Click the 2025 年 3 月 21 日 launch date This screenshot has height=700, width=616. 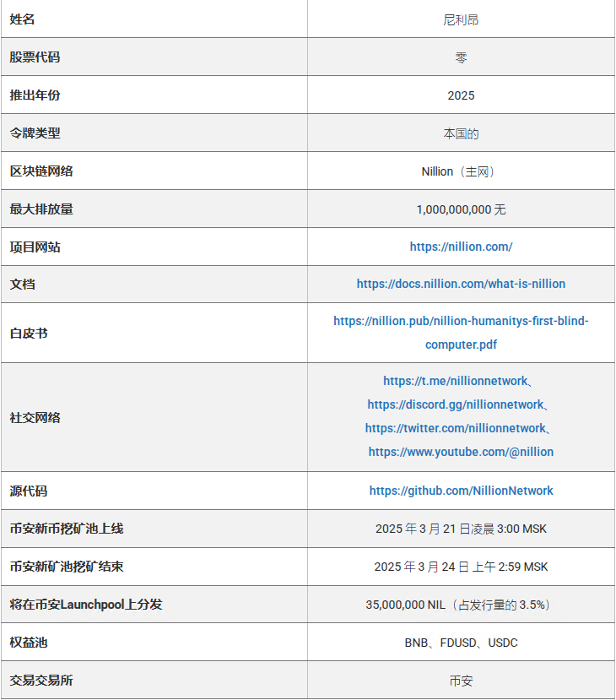tap(461, 529)
